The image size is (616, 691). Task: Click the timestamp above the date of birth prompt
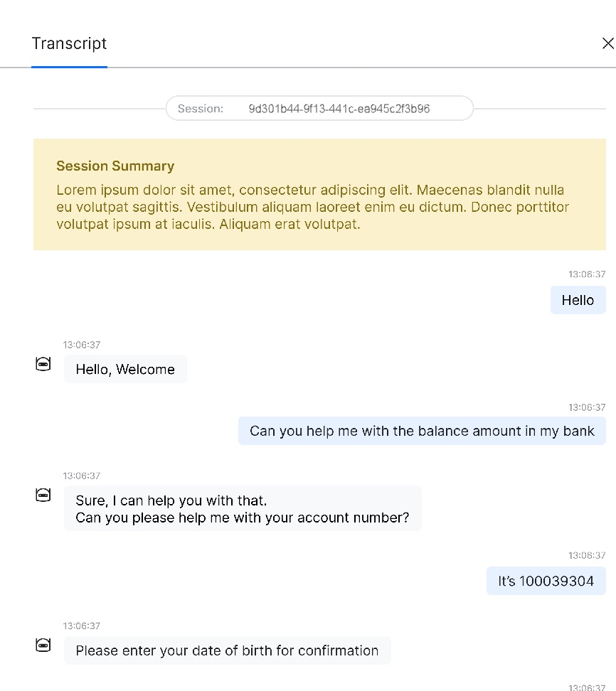click(x=82, y=626)
